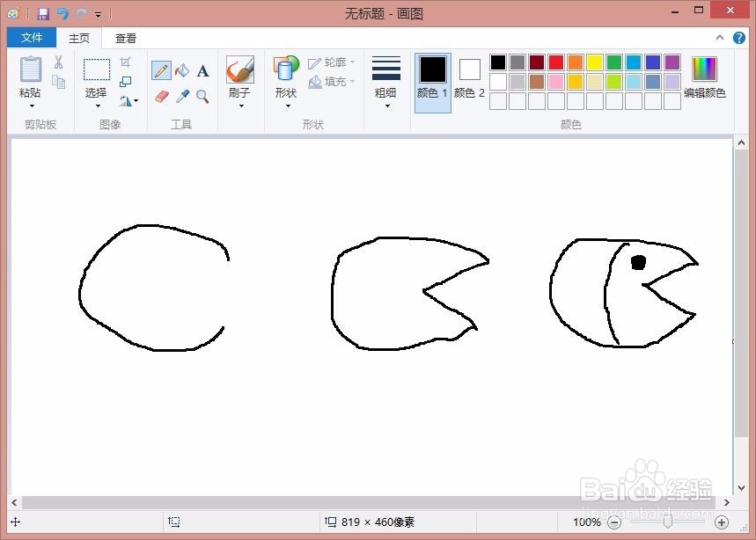The width and height of the screenshot is (756, 540).
Task: Click the 100% zoom level text
Action: [587, 522]
